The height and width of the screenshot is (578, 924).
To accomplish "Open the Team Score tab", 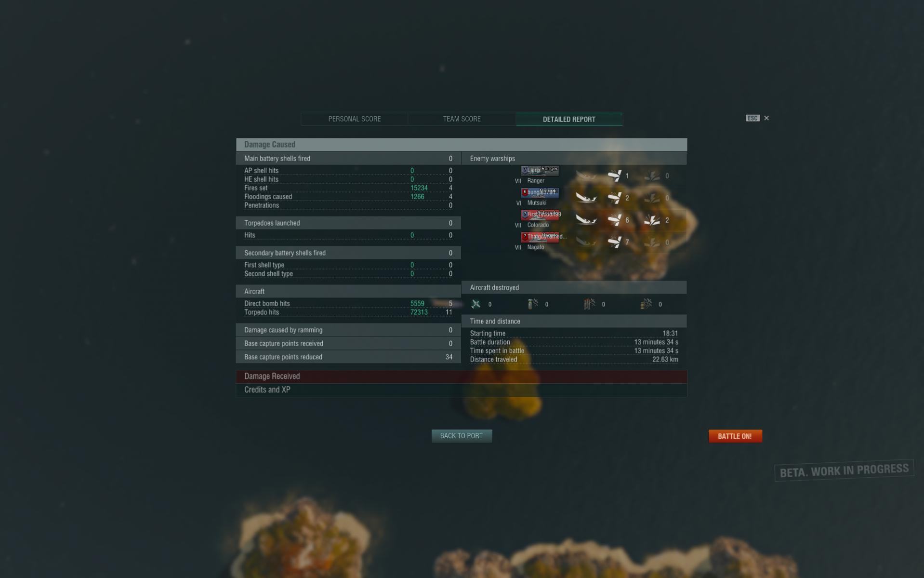I will [x=462, y=119].
